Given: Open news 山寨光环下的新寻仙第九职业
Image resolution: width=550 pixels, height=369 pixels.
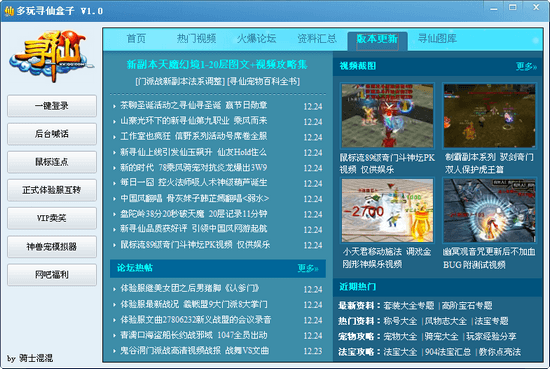Looking at the screenshot, I should tap(194, 121).
